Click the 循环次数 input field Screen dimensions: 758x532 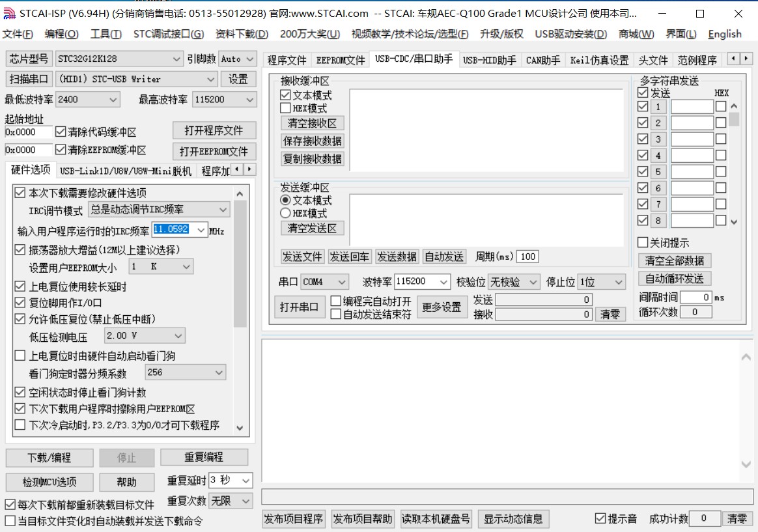[x=696, y=312]
